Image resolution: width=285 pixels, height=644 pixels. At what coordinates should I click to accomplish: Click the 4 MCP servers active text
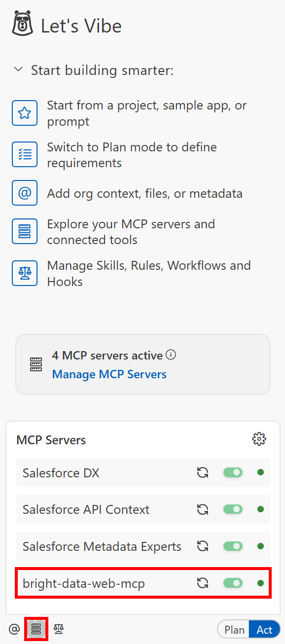pyautogui.click(x=107, y=356)
